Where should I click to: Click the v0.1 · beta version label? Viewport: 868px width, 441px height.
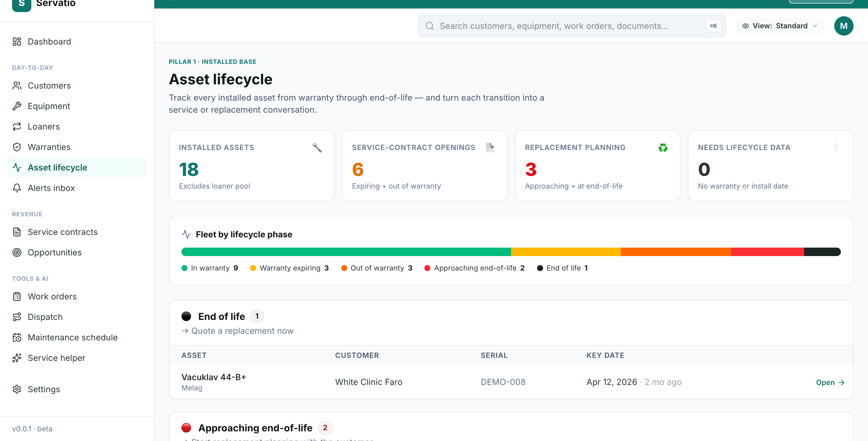(x=32, y=429)
